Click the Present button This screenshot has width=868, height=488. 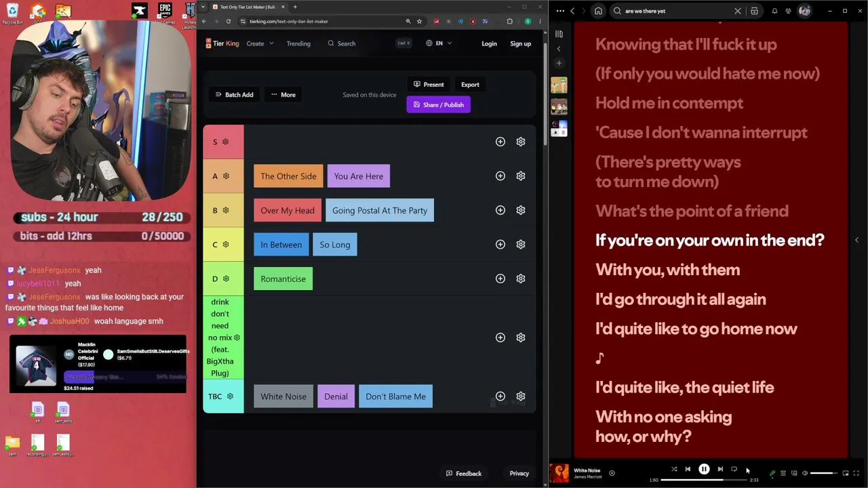point(429,85)
